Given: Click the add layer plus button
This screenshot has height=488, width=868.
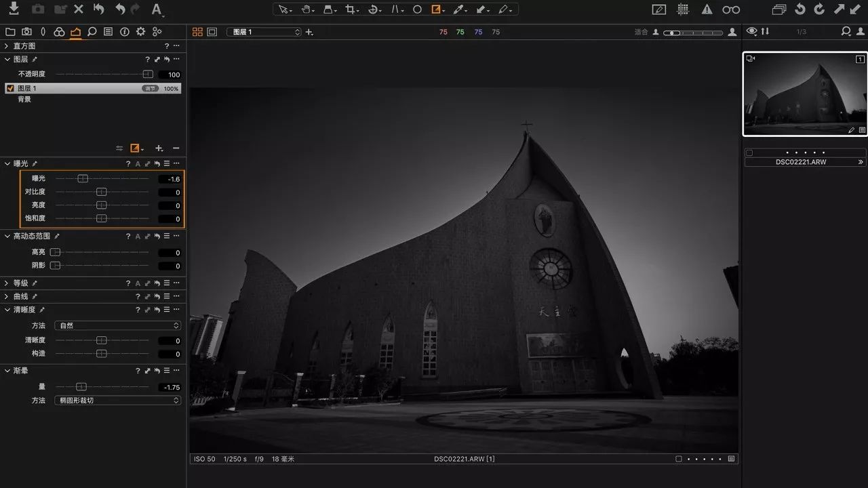Looking at the screenshot, I should (x=159, y=148).
